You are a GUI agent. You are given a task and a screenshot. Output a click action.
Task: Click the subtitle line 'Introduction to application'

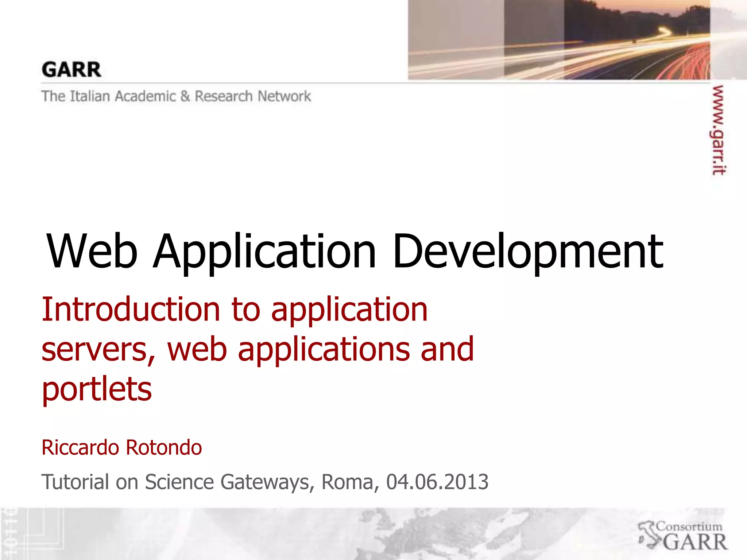point(235,310)
